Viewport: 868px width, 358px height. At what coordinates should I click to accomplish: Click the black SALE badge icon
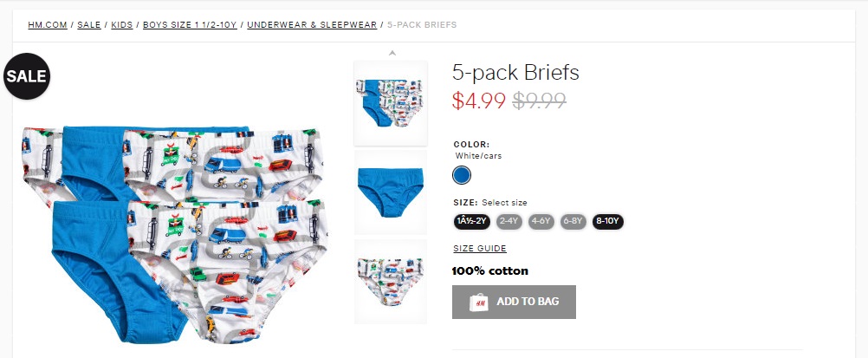27,76
